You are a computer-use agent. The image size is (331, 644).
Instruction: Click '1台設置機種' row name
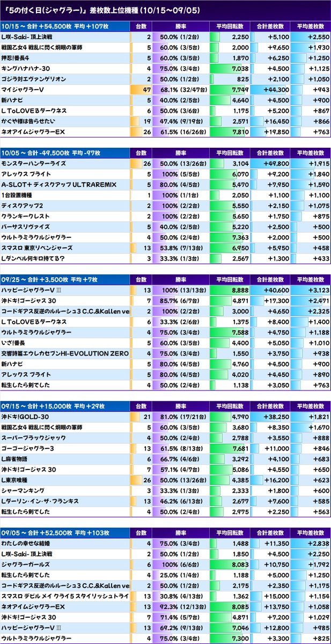point(17,195)
